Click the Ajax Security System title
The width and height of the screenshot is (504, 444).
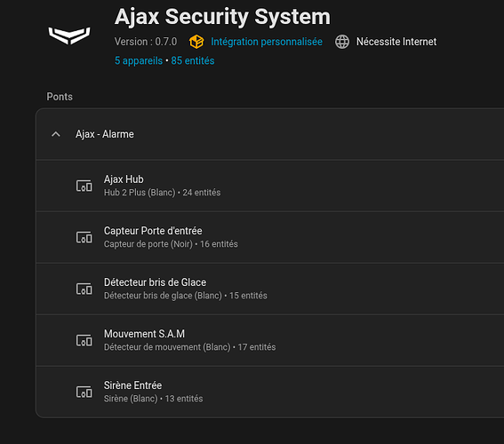[222, 17]
